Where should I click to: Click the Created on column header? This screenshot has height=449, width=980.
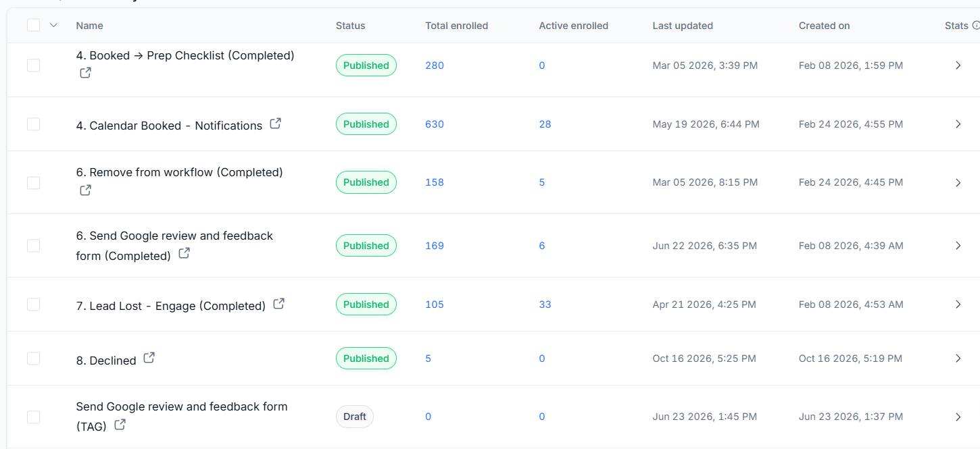[824, 26]
